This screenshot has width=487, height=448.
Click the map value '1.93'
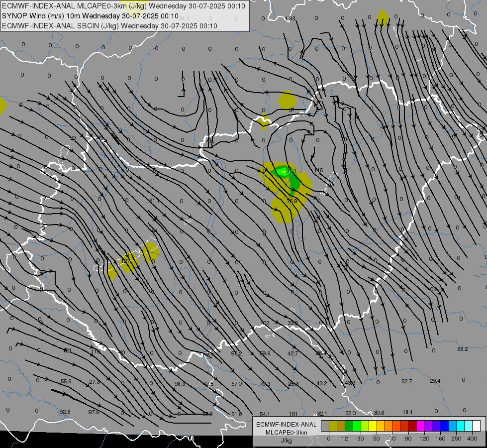pos(290,18)
